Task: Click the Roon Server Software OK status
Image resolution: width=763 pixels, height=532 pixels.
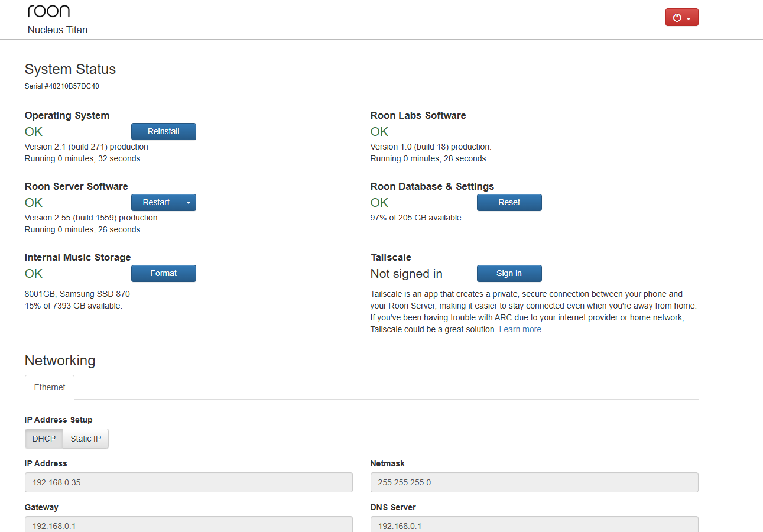Action: pos(34,202)
